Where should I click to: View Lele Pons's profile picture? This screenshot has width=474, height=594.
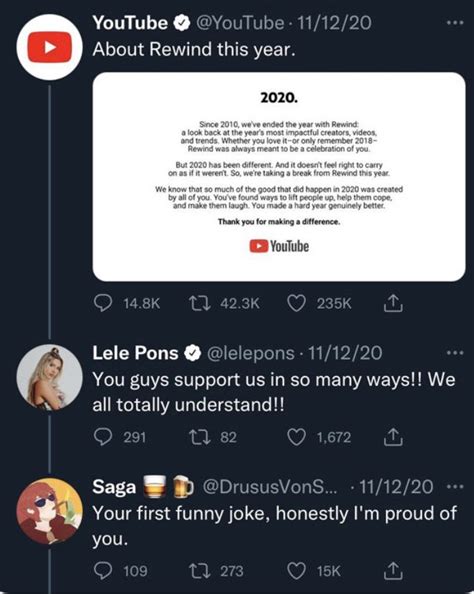click(50, 378)
